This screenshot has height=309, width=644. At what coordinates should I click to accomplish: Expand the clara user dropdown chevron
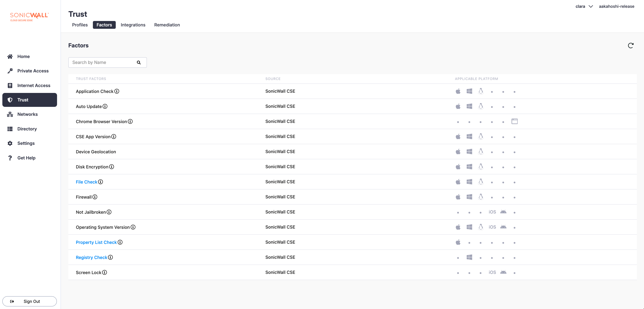coord(591,7)
